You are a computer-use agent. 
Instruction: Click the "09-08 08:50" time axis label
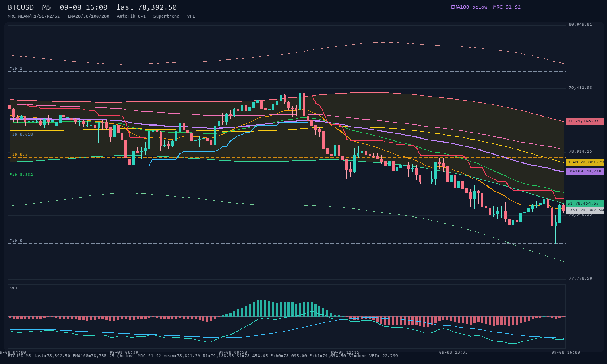[x=233, y=352]
